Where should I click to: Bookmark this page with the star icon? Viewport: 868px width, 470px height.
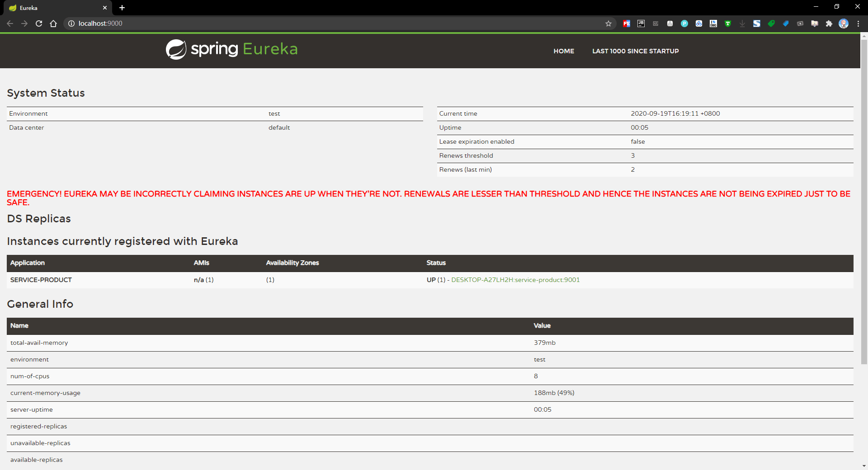click(x=609, y=23)
